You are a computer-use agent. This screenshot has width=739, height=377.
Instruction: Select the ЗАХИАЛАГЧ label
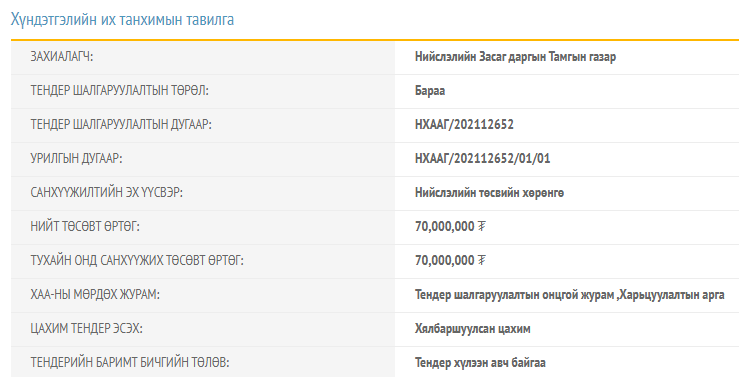[62, 57]
